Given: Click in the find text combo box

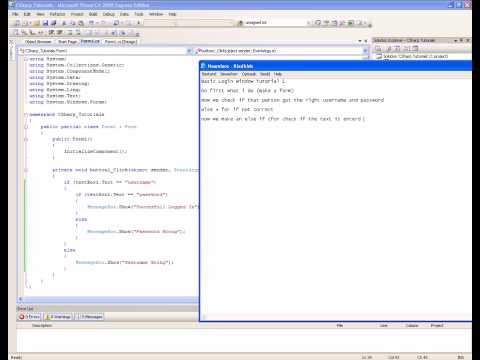Looking at the screenshot, I should pos(274,23).
